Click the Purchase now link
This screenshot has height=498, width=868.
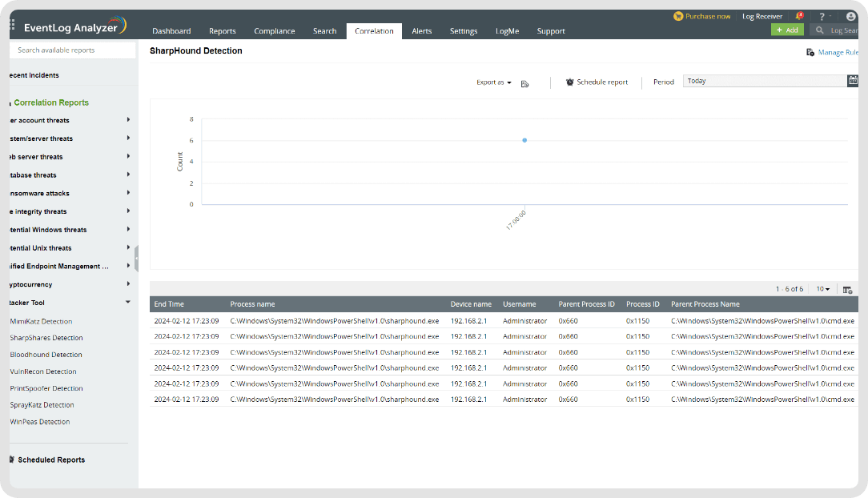[x=708, y=16]
